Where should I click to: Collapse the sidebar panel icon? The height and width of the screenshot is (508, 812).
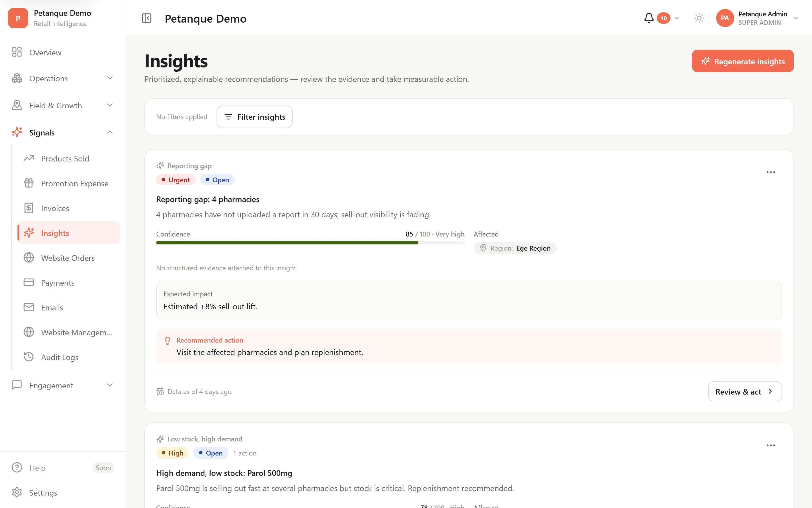147,18
